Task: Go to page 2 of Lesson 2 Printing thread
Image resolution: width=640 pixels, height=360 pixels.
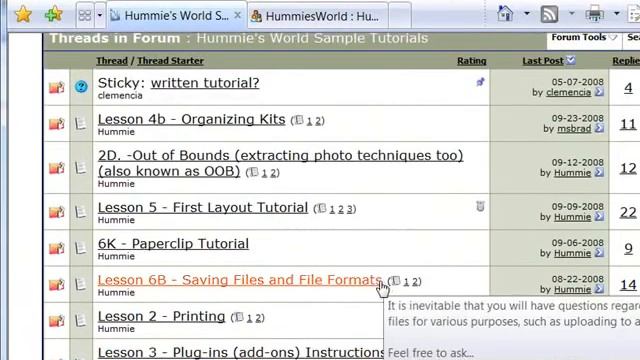Action: pos(258,318)
